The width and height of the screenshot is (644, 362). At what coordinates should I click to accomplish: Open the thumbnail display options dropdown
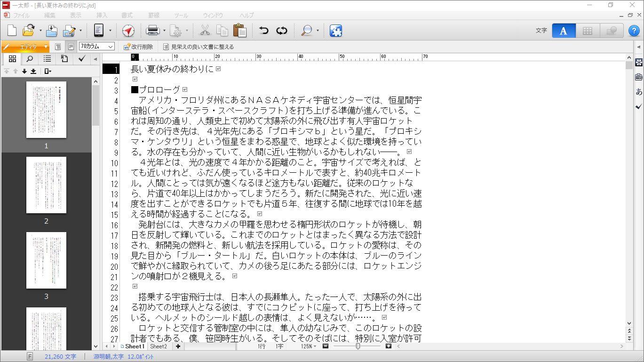(48, 71)
